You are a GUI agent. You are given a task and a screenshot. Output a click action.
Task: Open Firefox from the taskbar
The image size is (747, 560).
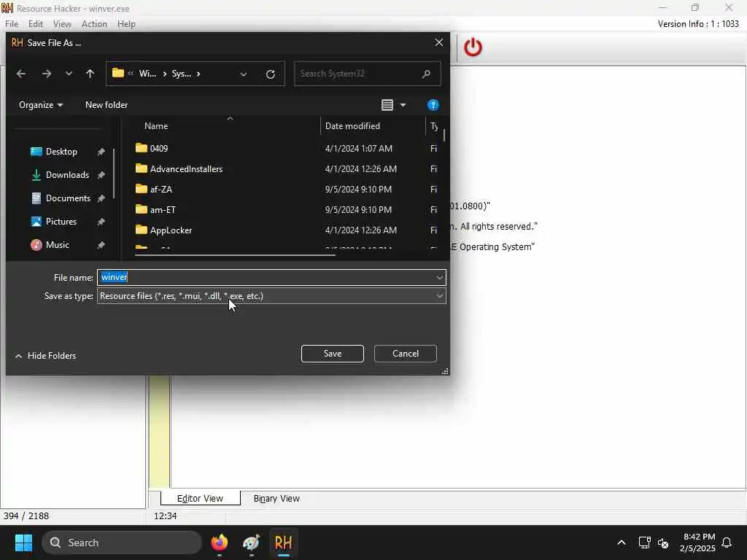pyautogui.click(x=219, y=542)
